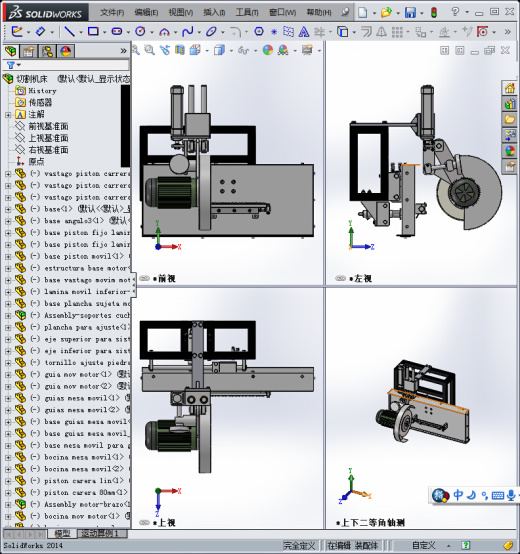Toggle the feature tree filter icon
The height and width of the screenshot is (554, 520).
[11, 65]
